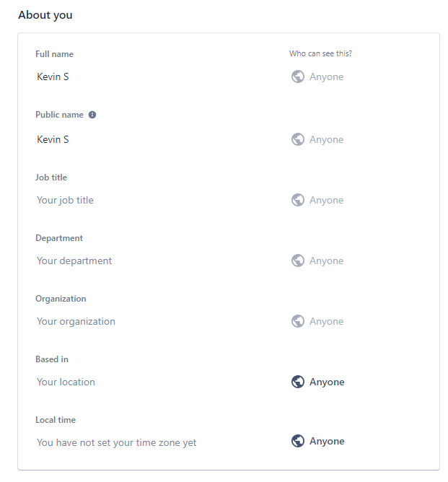Image resolution: width=448 pixels, height=482 pixels.
Task: Open the Anyone visibility dropdown for Based in
Action: click(x=317, y=382)
